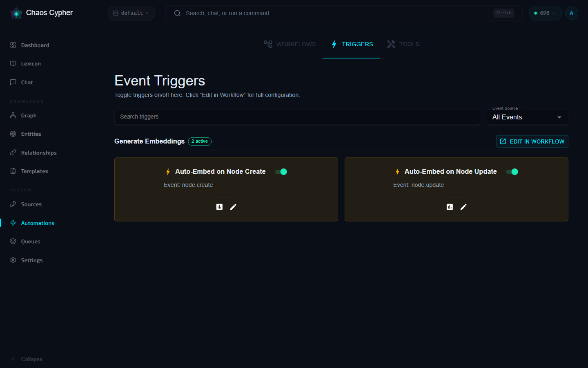Viewport: 588px width, 368px height.
Task: Click the global search command bar
Action: click(344, 13)
